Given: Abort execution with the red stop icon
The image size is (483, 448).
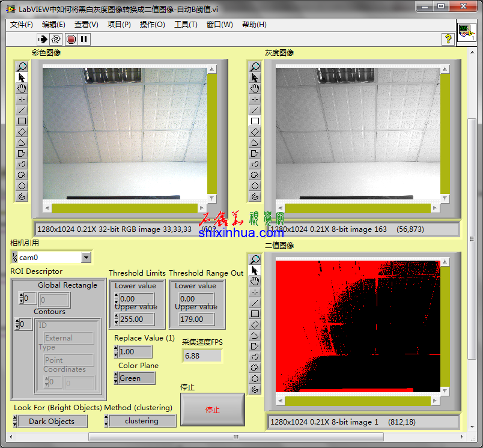Looking at the screenshot, I should (x=71, y=39).
